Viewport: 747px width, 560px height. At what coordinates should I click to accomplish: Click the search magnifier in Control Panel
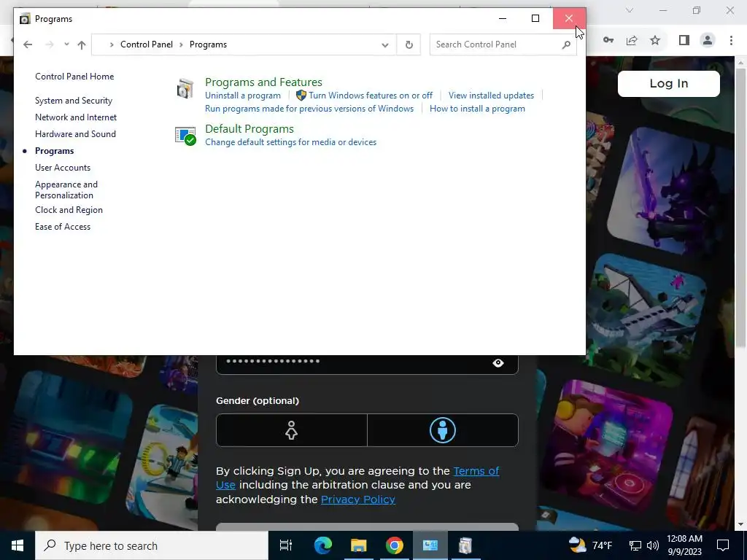coord(566,44)
